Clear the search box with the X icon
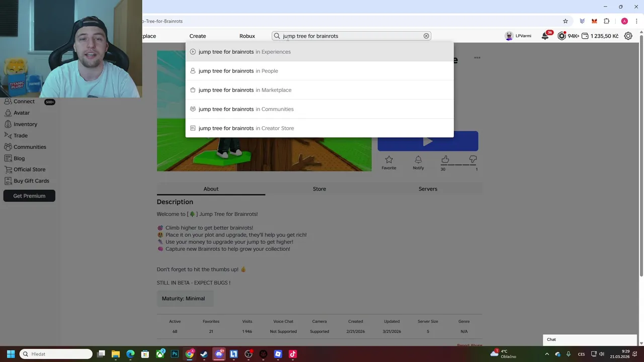Image resolution: width=644 pixels, height=362 pixels. pos(426,36)
